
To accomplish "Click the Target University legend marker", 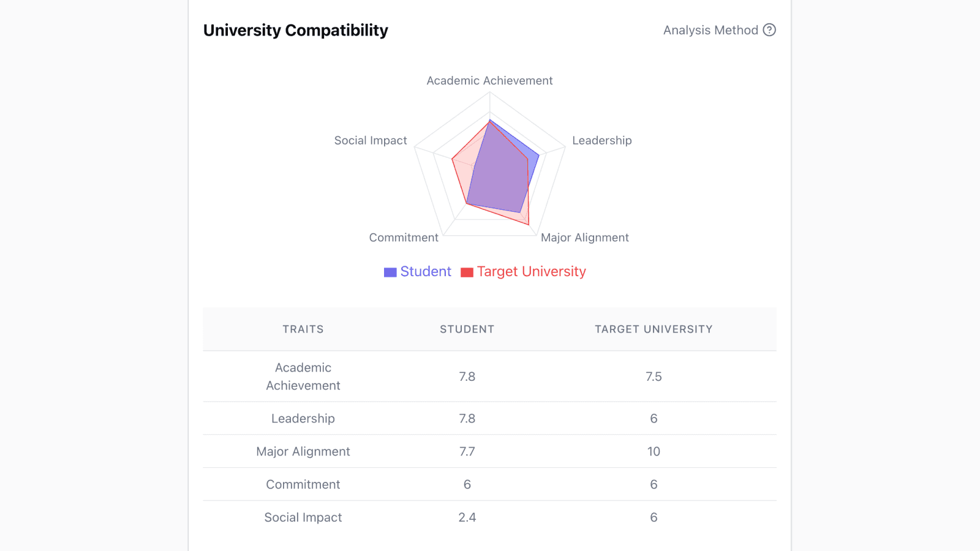I will point(466,271).
